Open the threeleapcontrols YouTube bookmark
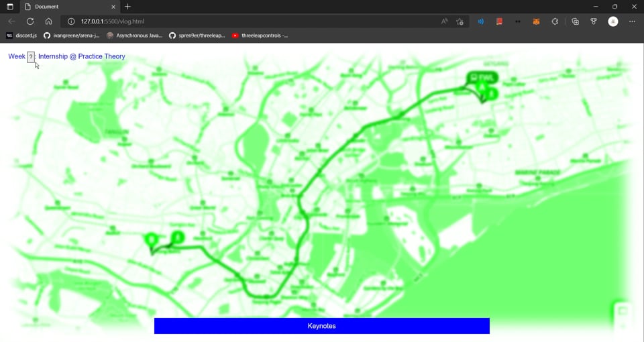 pyautogui.click(x=260, y=36)
